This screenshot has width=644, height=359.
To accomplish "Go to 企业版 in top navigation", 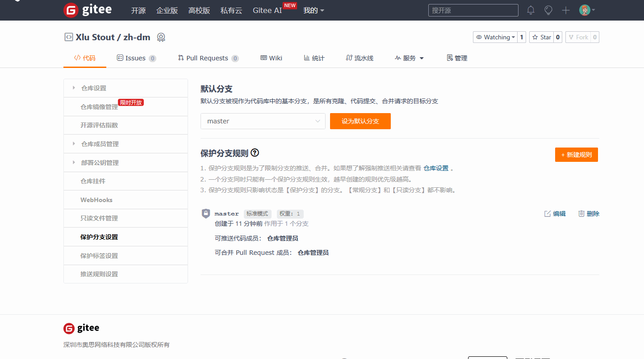I will point(167,10).
